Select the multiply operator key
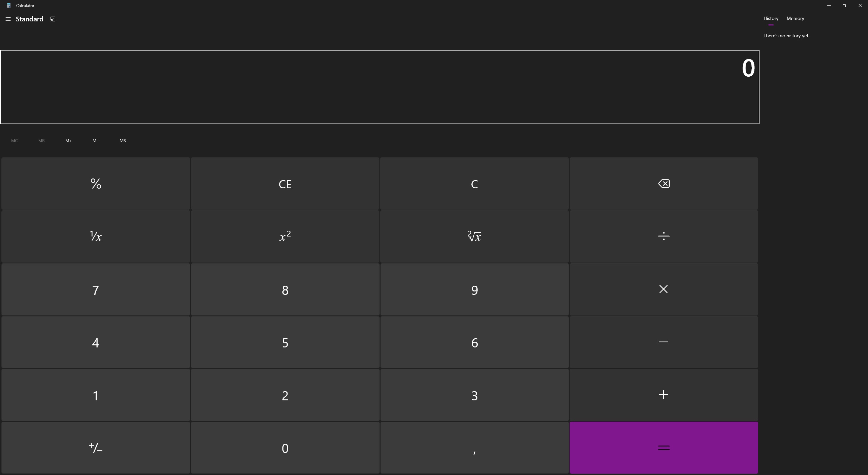The image size is (868, 475). [x=664, y=289]
